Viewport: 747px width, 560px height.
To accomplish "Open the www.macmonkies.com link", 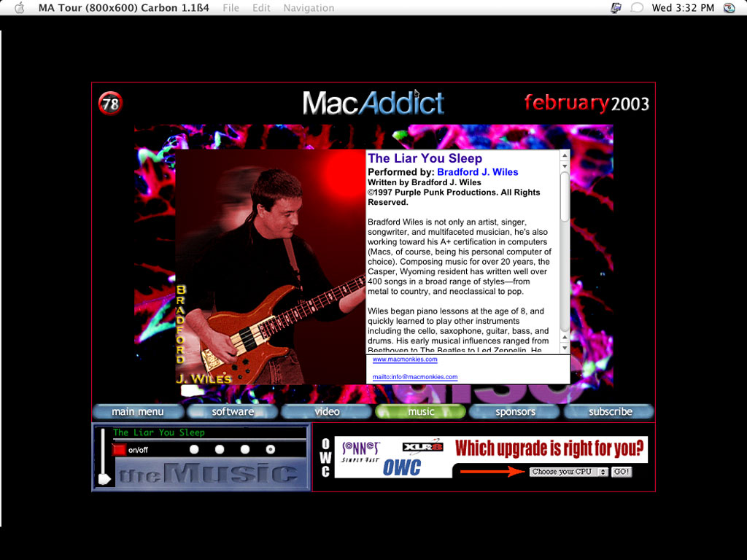I will click(x=404, y=359).
